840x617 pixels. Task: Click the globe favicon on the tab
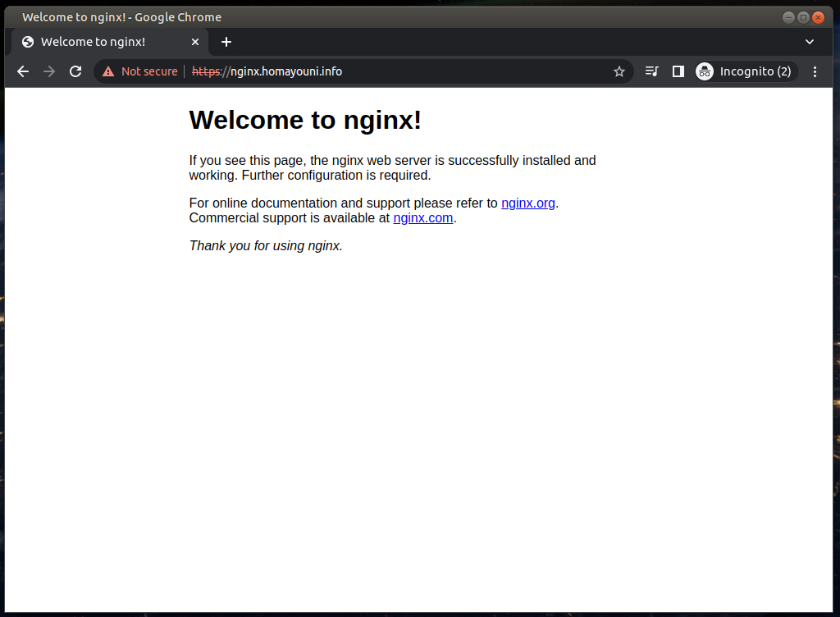click(28, 42)
